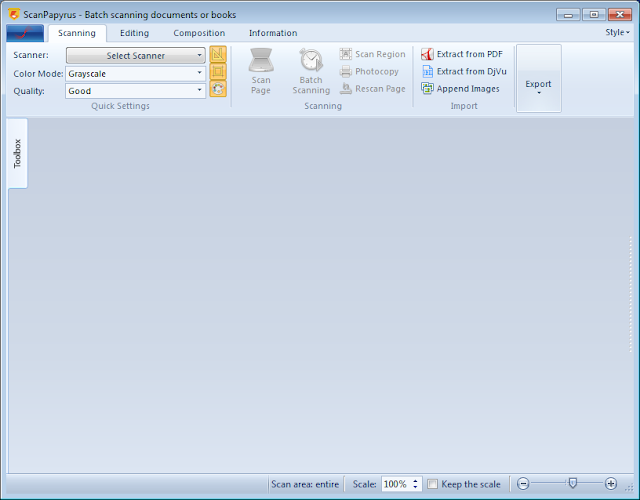Click the ruler triangle icon beside Scanner

[x=218, y=54]
